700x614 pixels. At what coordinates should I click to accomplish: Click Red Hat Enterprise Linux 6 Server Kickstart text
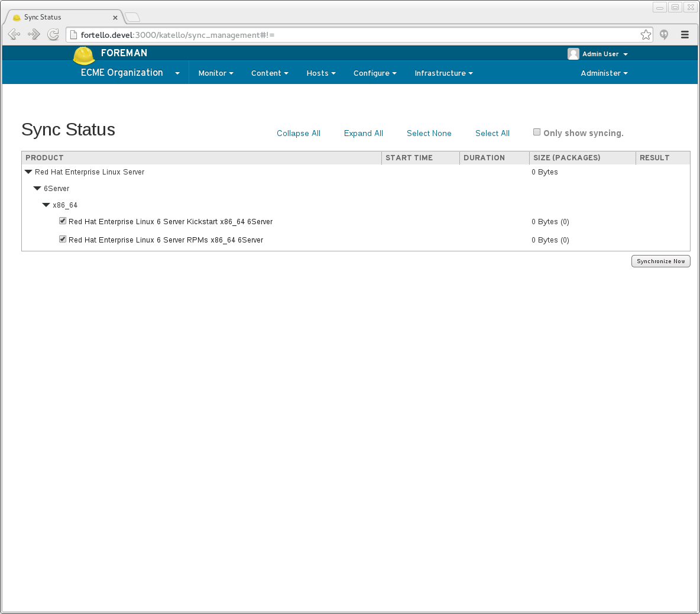[170, 221]
